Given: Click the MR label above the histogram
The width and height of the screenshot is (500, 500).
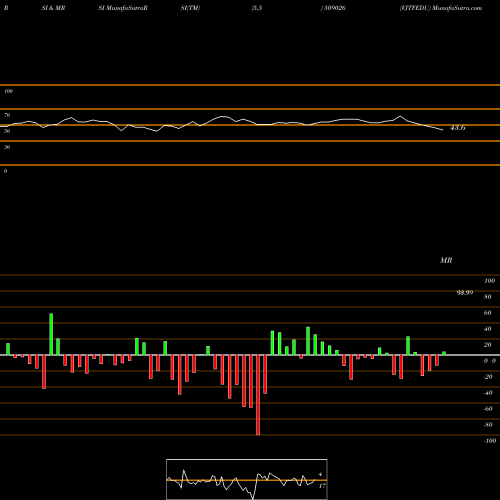Looking at the screenshot, I should click(446, 260).
